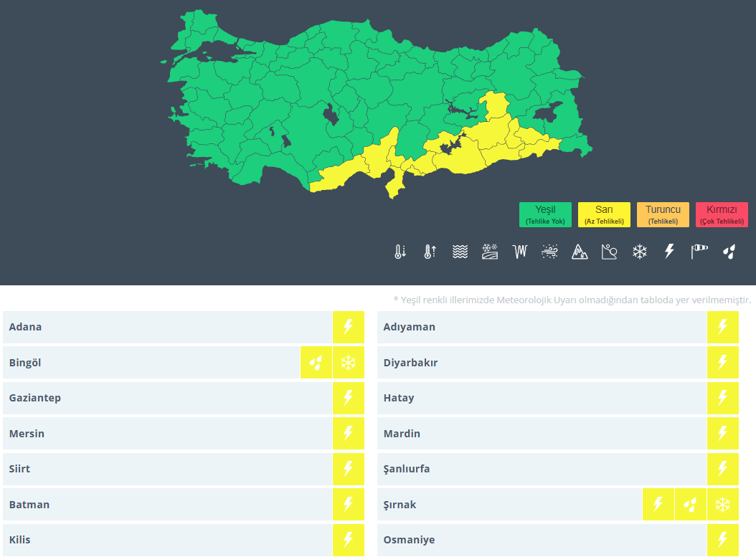Click the snowflake icon in Bingöl row
The height and width of the screenshot is (557, 756).
pos(349,363)
